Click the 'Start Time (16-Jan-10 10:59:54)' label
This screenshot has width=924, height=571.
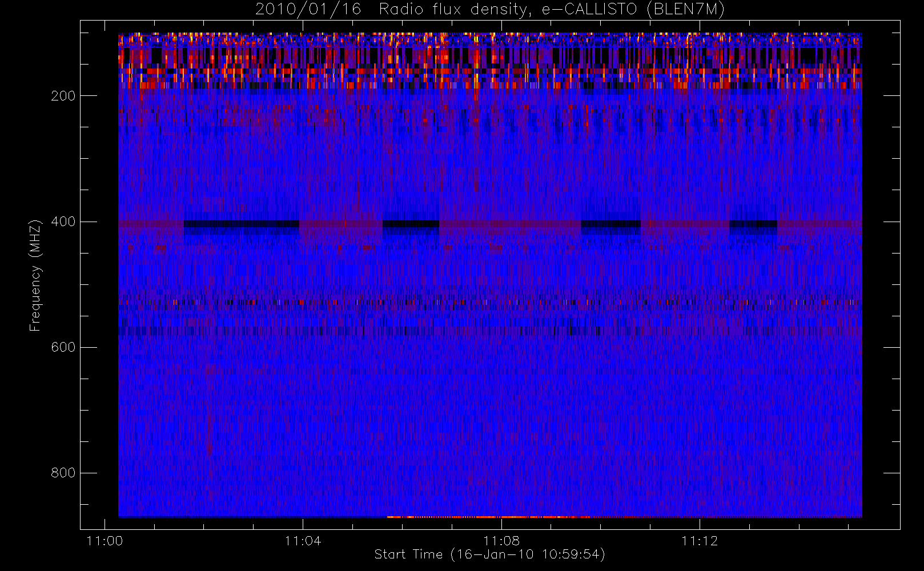[x=490, y=554]
